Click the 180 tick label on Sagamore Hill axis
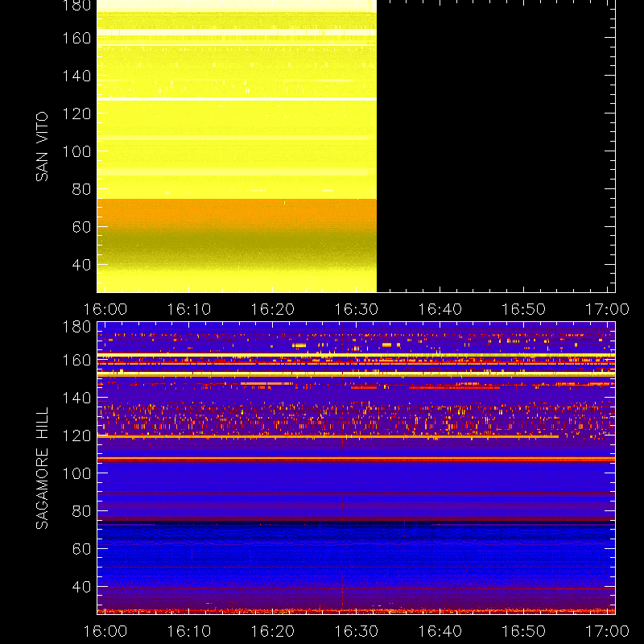This screenshot has width=644, height=644. [76, 327]
